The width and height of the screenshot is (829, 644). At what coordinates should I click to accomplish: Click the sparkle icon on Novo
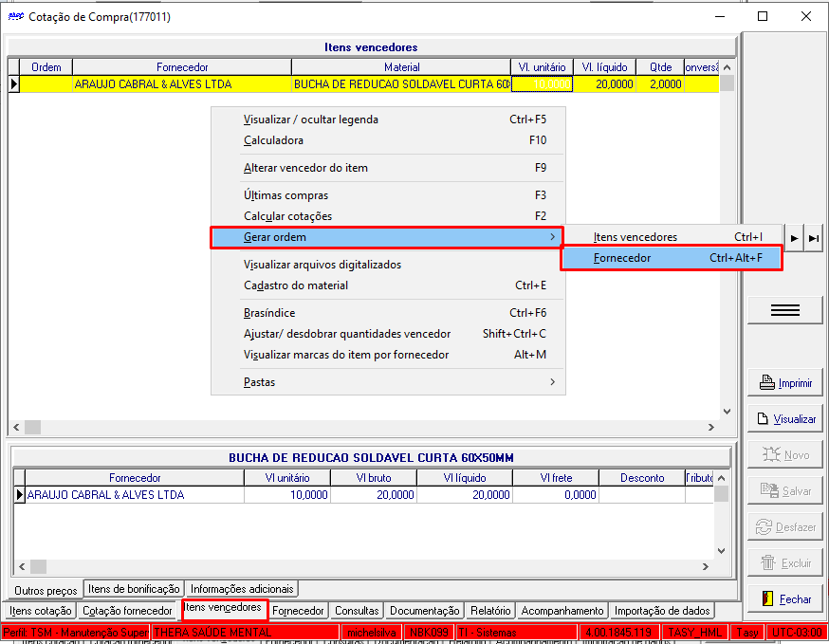click(771, 454)
